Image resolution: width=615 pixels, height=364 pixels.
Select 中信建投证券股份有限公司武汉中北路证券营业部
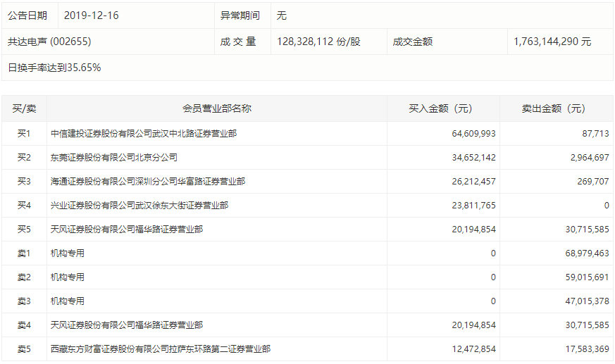[144, 134]
